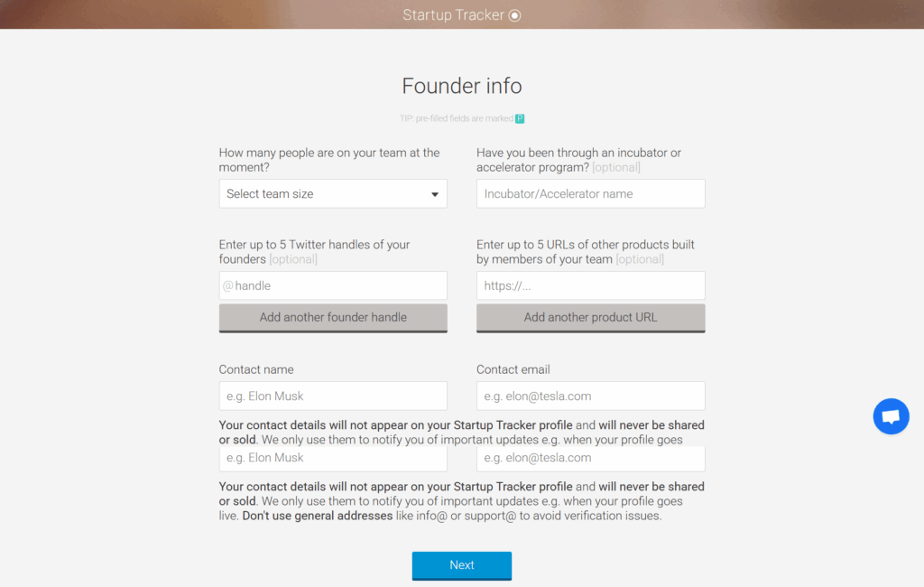Click the lower duplicate elon@tesla.com email field
The height and width of the screenshot is (587, 924).
[x=590, y=459]
